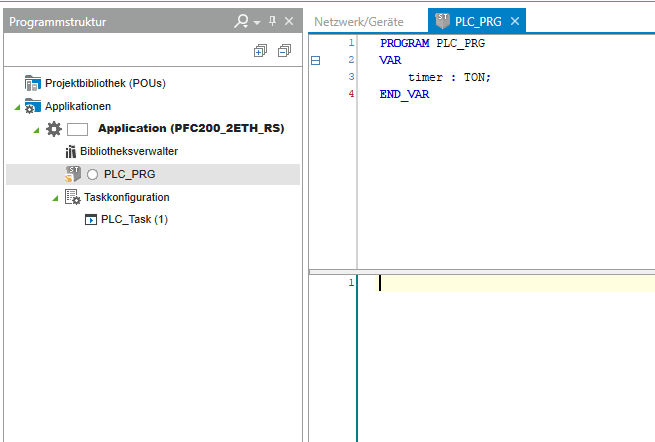Click the Applikationen folder icon
The width and height of the screenshot is (655, 442).
33,106
